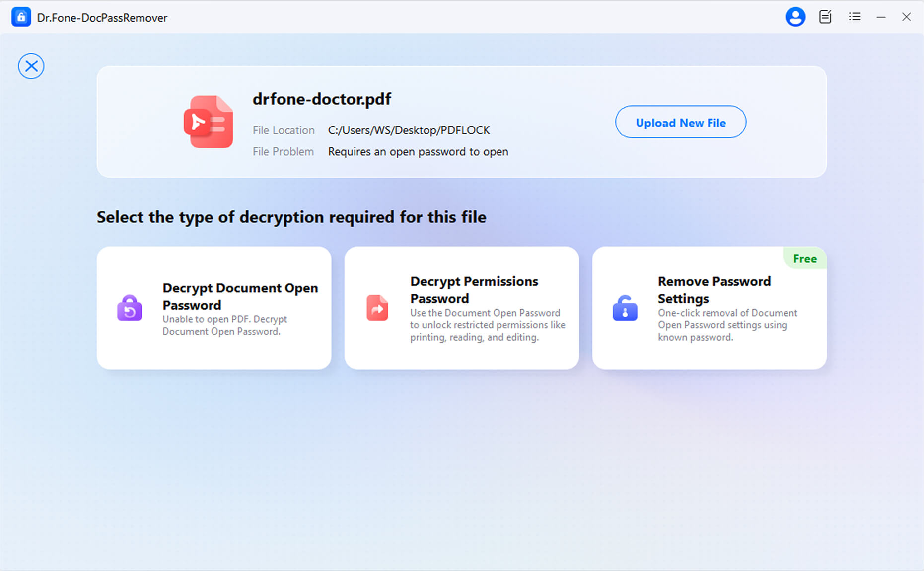Click the 'Select the type of decryption' heading

click(291, 217)
